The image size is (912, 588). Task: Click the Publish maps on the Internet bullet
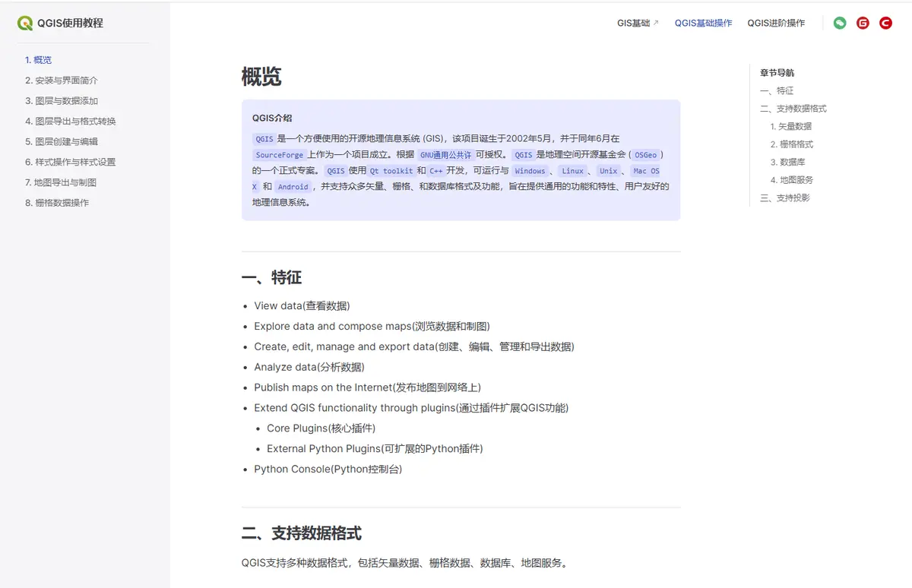[367, 387]
